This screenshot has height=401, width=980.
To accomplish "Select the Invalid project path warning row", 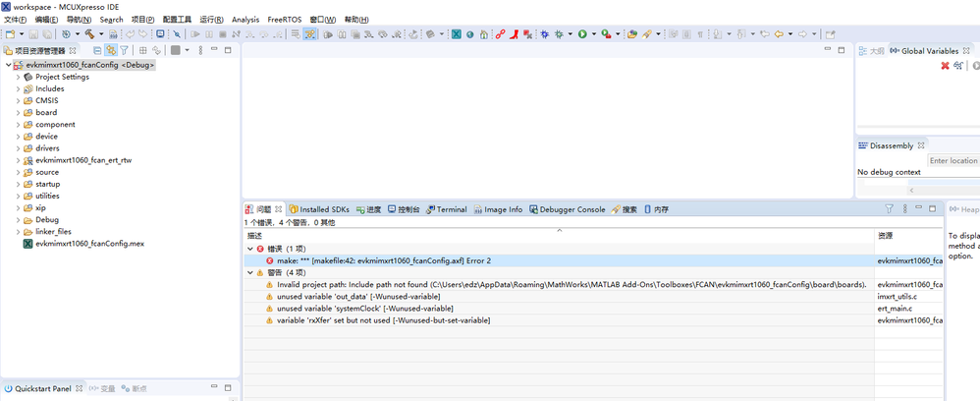I will [593, 285].
